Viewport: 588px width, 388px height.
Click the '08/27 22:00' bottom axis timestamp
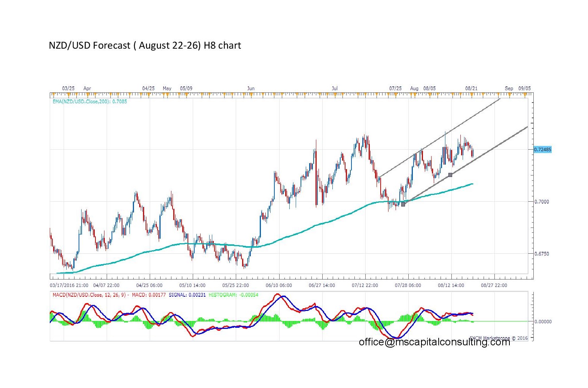494,285
